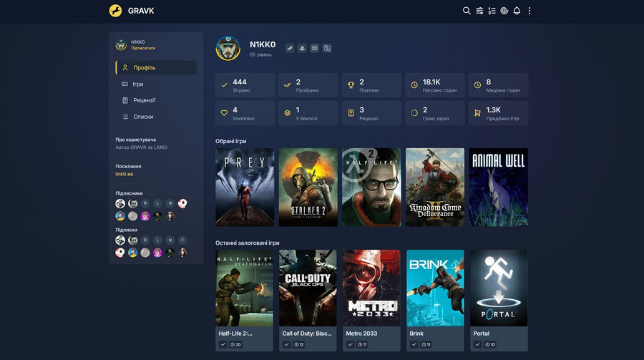Open the Call of Duty Black Ops cover

pyautogui.click(x=308, y=288)
